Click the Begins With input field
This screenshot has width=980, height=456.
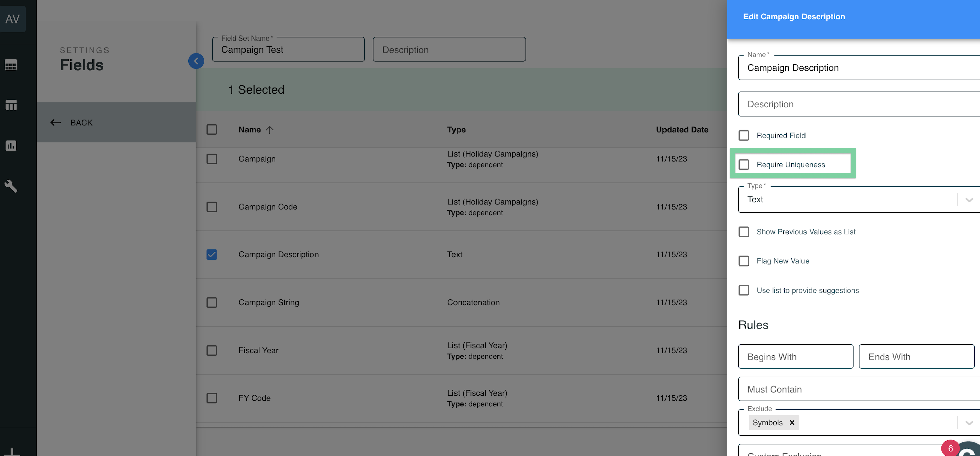pos(795,356)
